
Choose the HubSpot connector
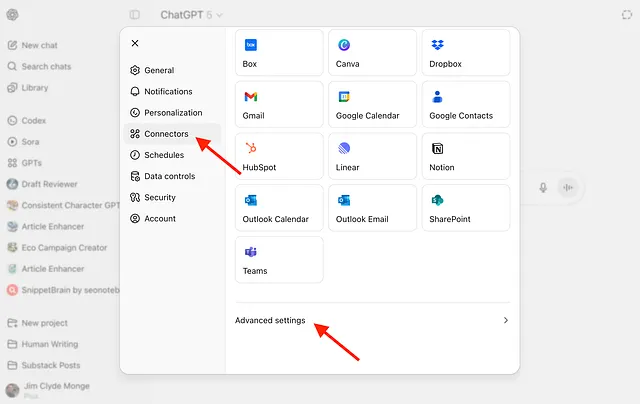click(x=279, y=156)
